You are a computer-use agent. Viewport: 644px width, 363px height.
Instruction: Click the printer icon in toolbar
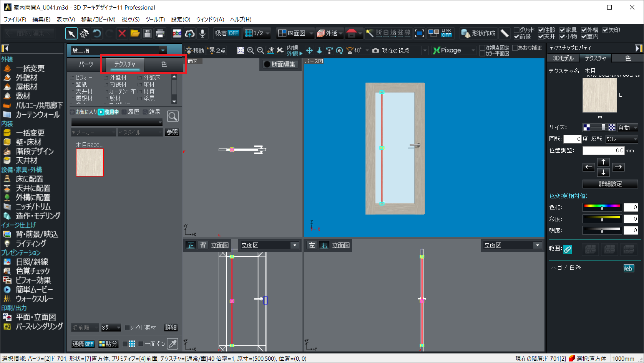click(x=160, y=34)
